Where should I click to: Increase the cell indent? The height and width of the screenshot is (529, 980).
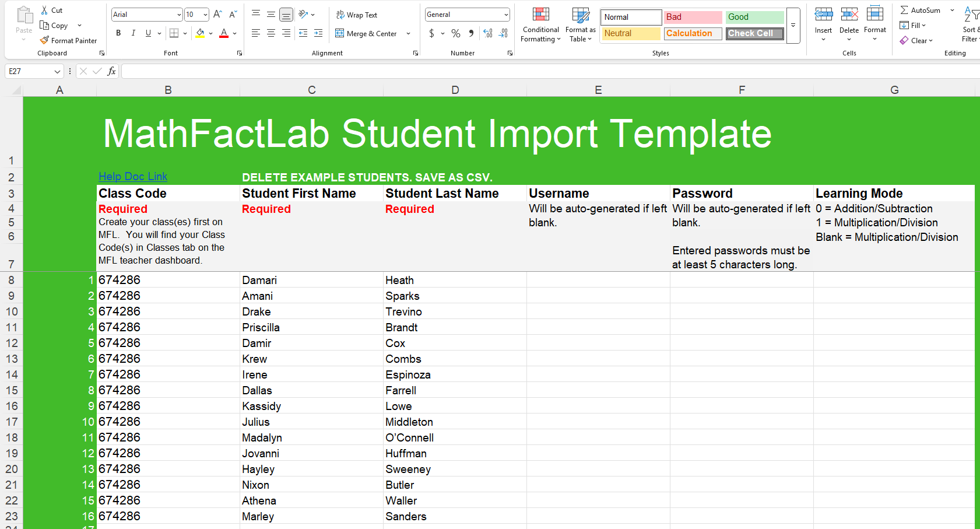[318, 33]
